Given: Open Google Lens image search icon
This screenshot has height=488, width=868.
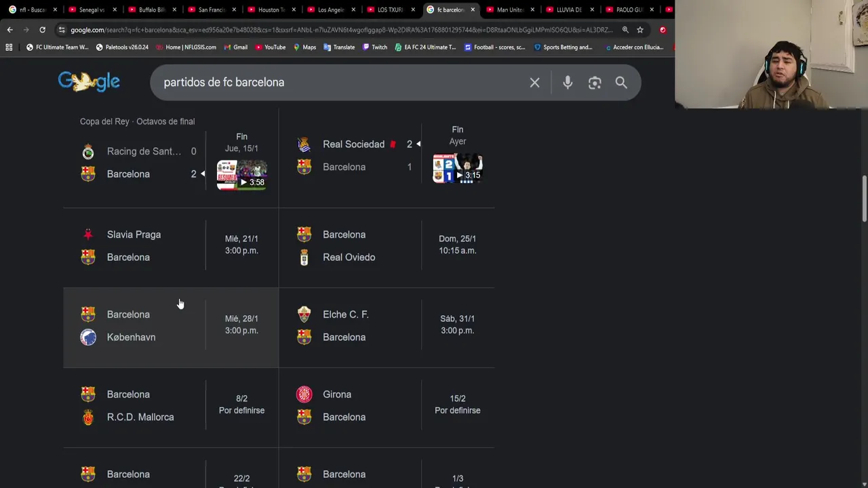Looking at the screenshot, I should point(595,83).
